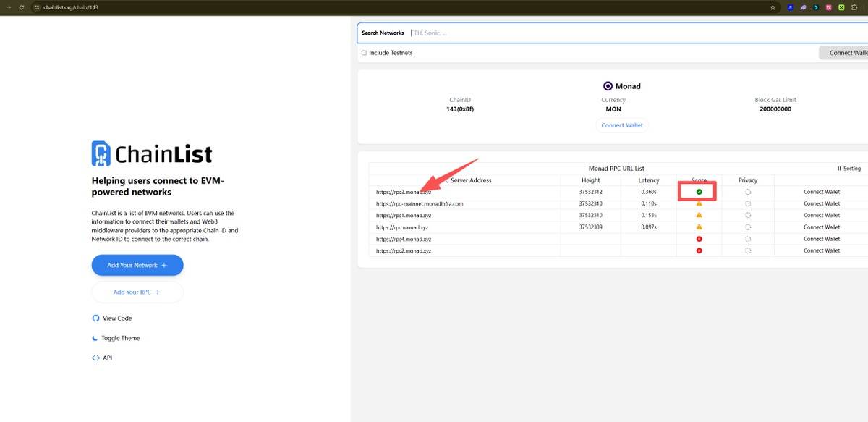Click the Monad RPC URL List title
The width and height of the screenshot is (868, 422).
pyautogui.click(x=616, y=169)
